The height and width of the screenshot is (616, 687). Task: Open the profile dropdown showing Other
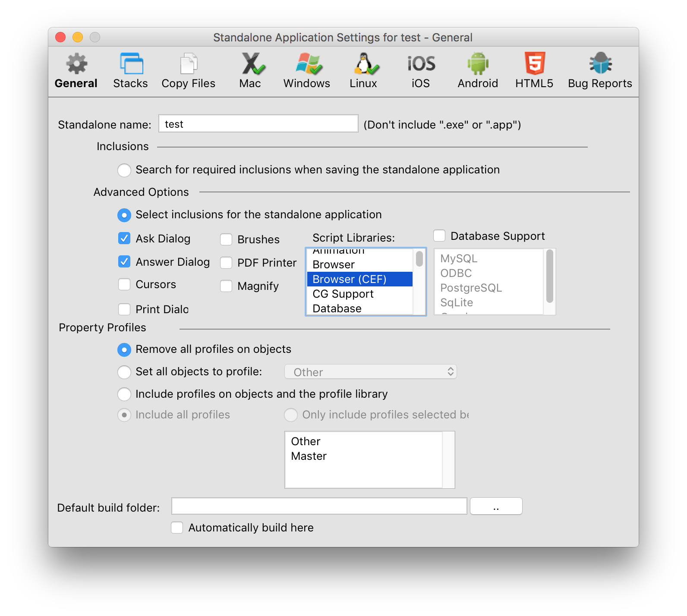point(371,372)
